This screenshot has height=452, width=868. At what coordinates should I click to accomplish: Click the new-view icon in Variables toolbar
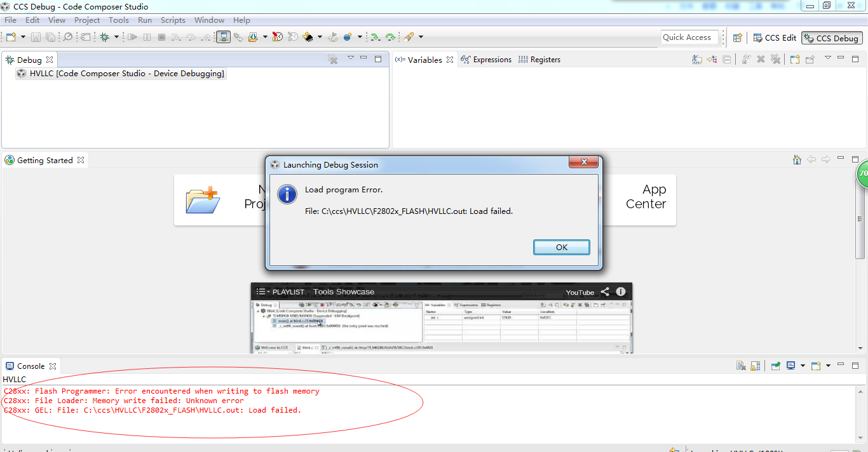click(795, 59)
